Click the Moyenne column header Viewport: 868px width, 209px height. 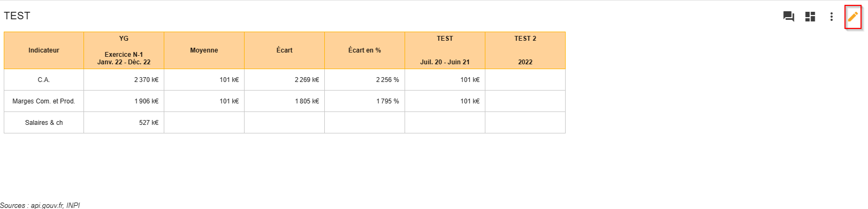pyautogui.click(x=204, y=50)
